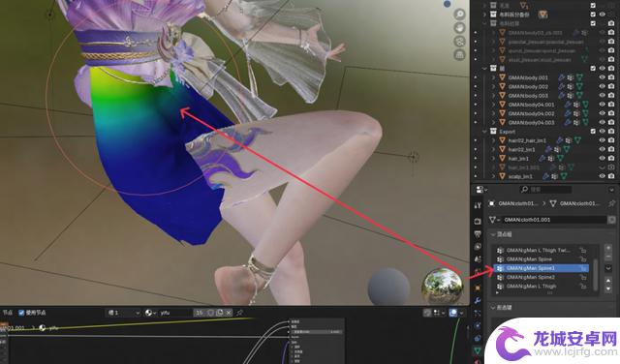
Task: Toggle the node editor pin icon
Action: click(x=239, y=313)
